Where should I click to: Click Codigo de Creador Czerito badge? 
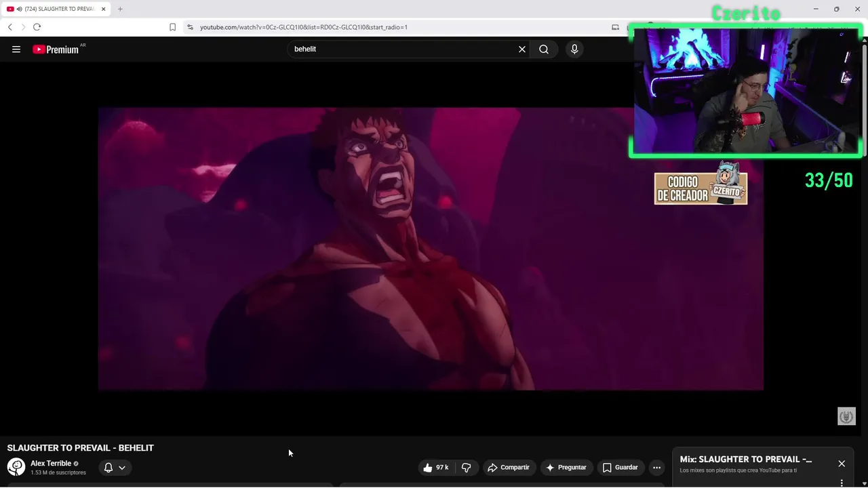701,184
